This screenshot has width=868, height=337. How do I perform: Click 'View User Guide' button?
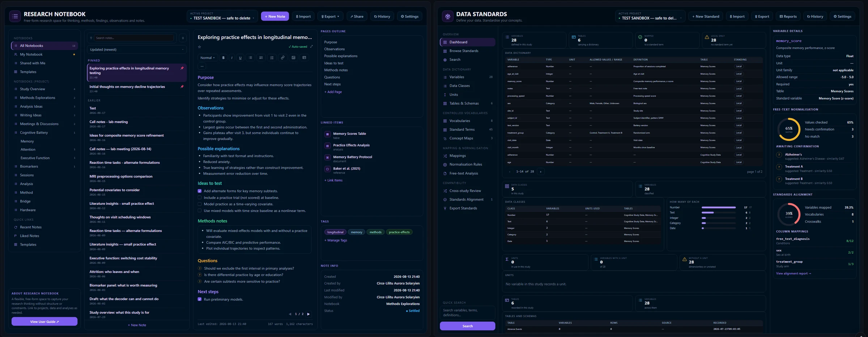(x=44, y=321)
